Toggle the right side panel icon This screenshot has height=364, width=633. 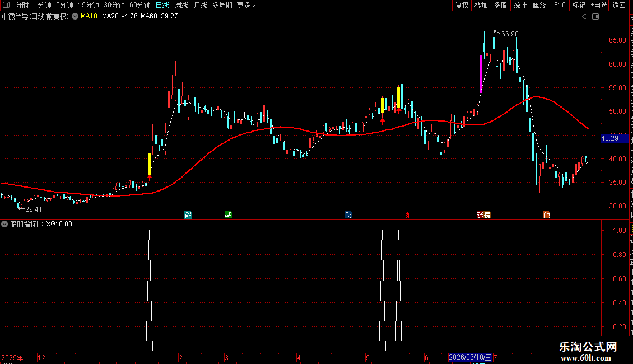pyautogui.click(x=595, y=17)
